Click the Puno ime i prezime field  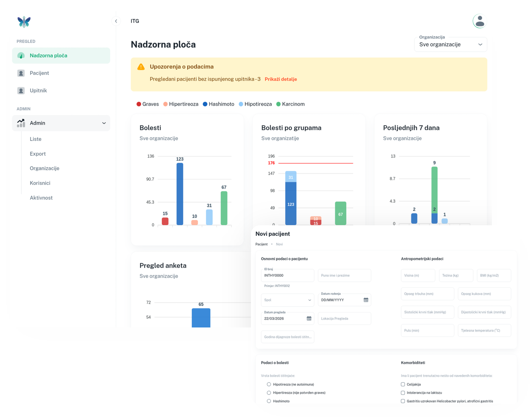(344, 276)
